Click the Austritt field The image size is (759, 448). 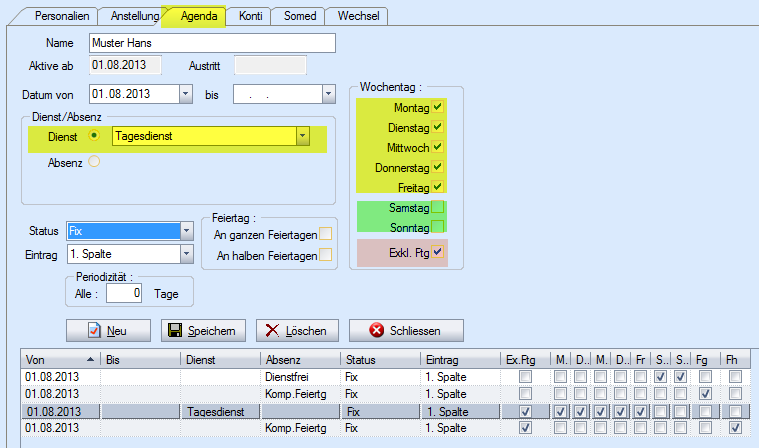pyautogui.click(x=270, y=65)
